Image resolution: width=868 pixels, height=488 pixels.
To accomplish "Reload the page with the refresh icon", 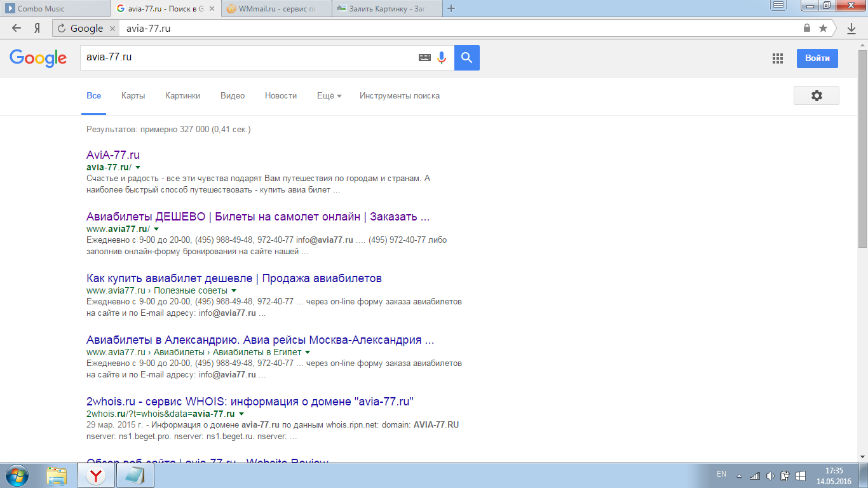I will pos(62,29).
